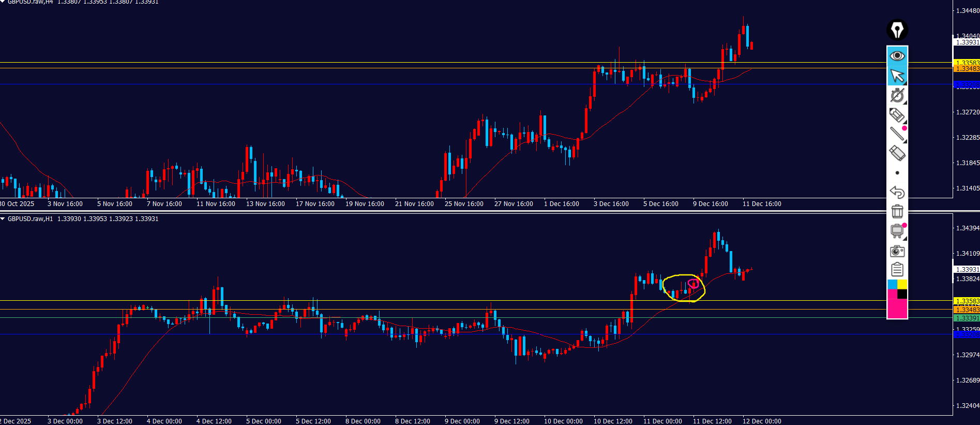Expand the GBPUSD.raw,H1 chart title arrow

(3, 219)
